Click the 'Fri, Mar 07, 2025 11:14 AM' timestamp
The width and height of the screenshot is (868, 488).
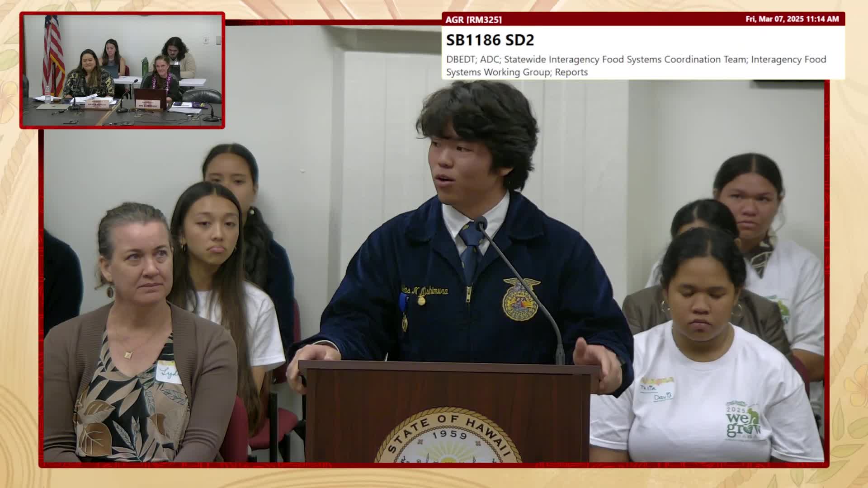tap(792, 19)
